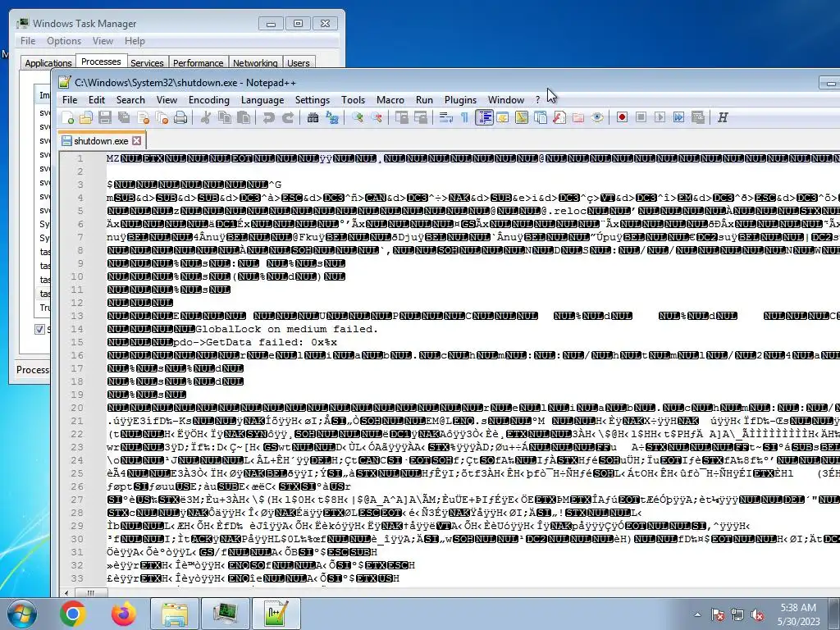Open Firefox from the taskbar
The height and width of the screenshot is (630, 840).
coord(124,614)
